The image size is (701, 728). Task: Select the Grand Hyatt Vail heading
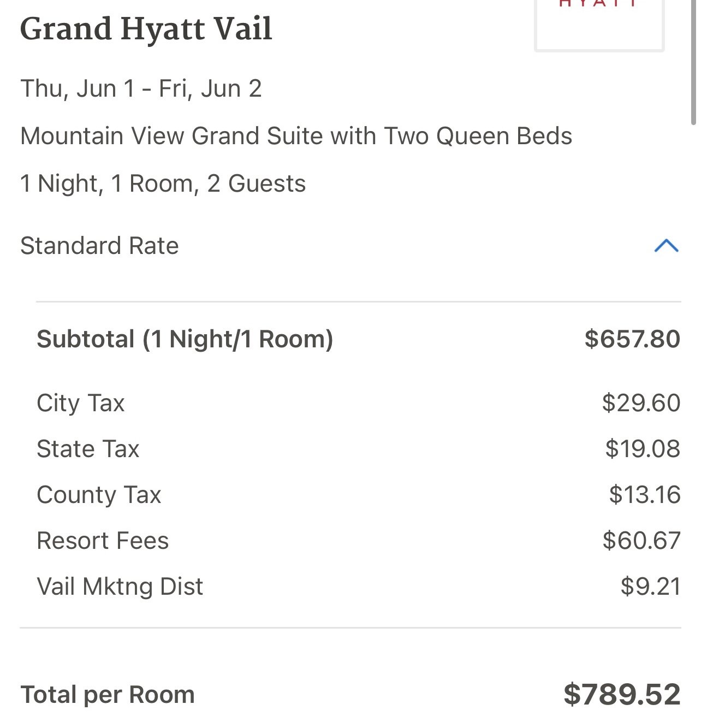(146, 29)
